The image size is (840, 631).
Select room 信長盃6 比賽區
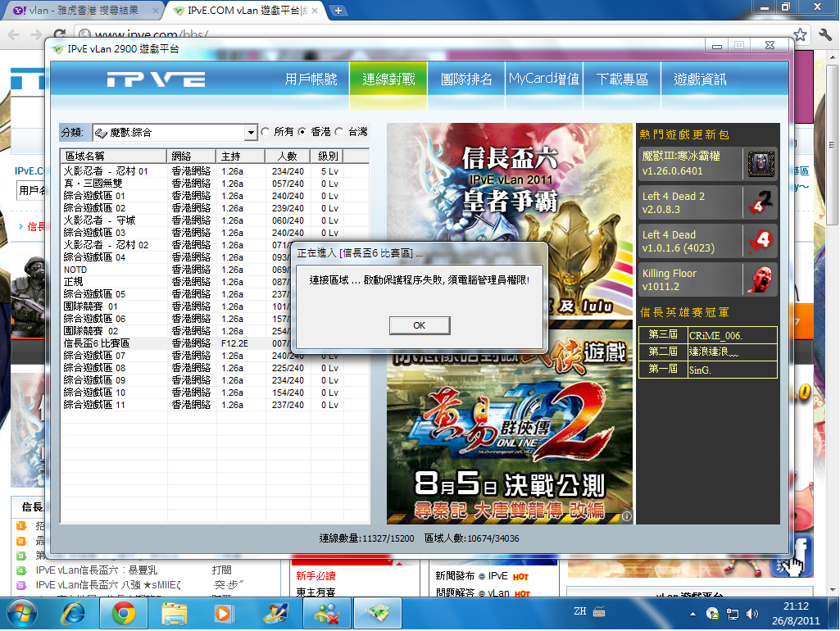[x=175, y=343]
